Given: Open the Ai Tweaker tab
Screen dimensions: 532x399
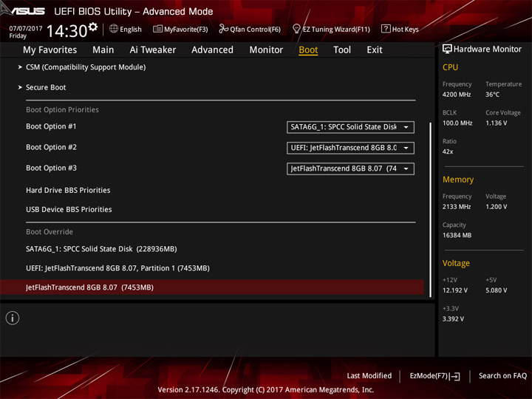Looking at the screenshot, I should [153, 50].
